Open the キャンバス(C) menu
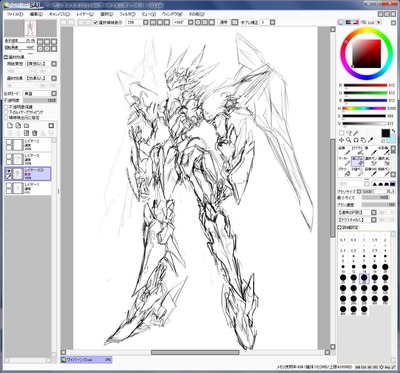This screenshot has height=373, width=400. point(59,14)
